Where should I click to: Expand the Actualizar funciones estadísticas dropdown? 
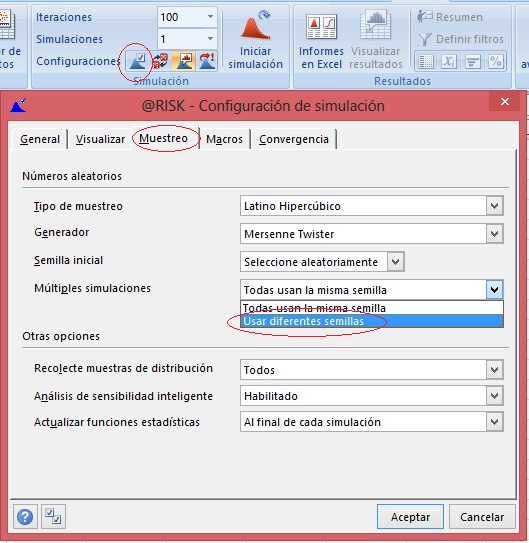[494, 422]
